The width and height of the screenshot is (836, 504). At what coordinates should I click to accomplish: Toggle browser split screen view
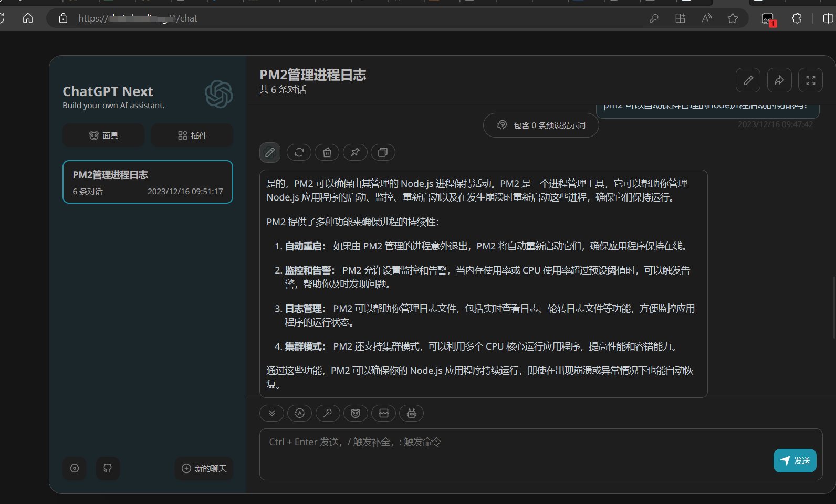(828, 18)
